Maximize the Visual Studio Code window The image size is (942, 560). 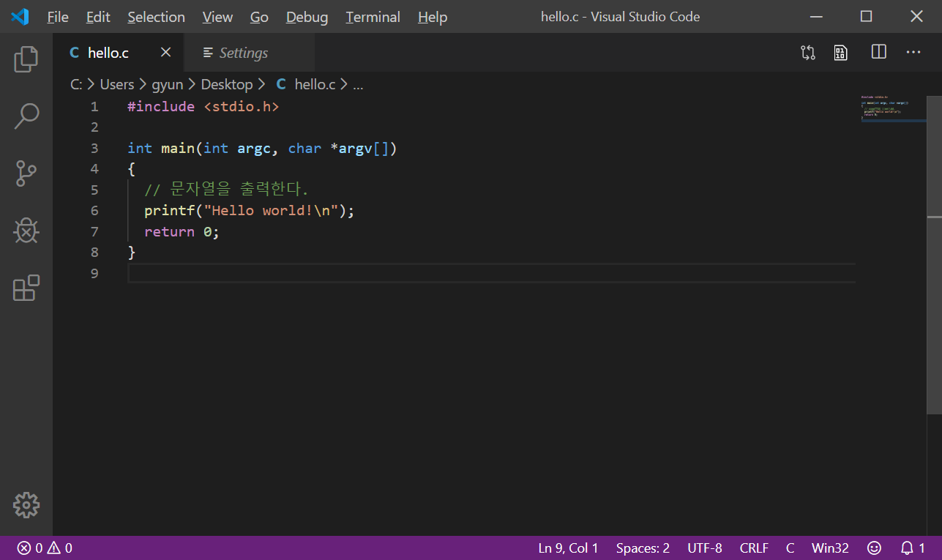click(x=867, y=16)
